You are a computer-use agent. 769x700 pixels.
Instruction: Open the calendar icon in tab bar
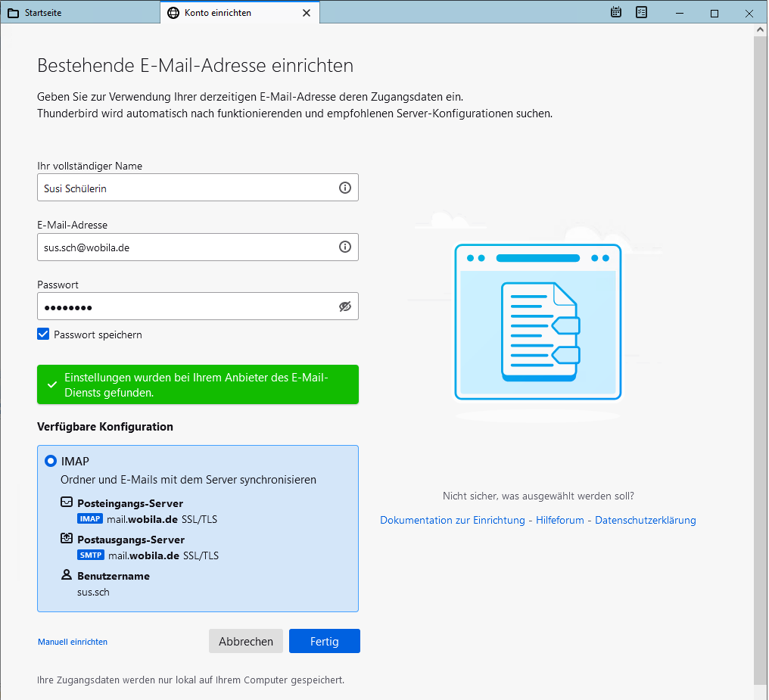click(x=616, y=12)
